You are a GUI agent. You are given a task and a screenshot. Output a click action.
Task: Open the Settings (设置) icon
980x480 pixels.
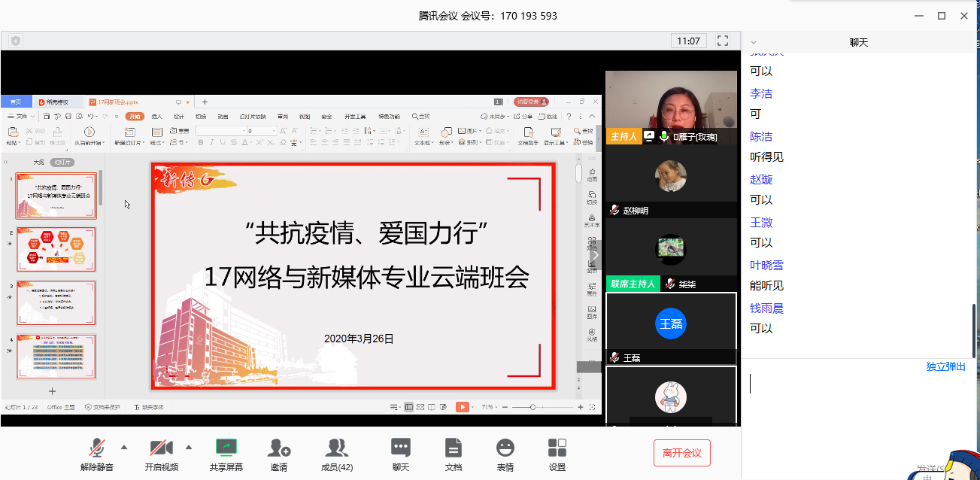click(557, 449)
